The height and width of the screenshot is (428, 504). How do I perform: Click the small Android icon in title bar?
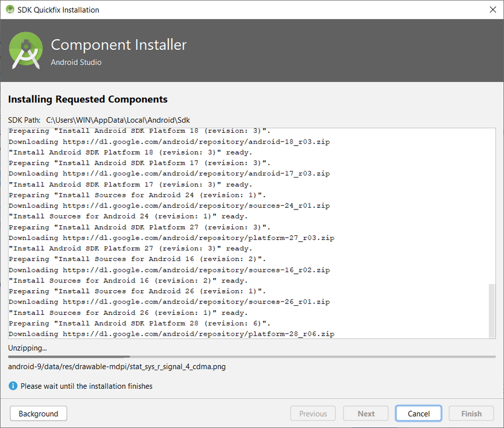click(x=10, y=10)
